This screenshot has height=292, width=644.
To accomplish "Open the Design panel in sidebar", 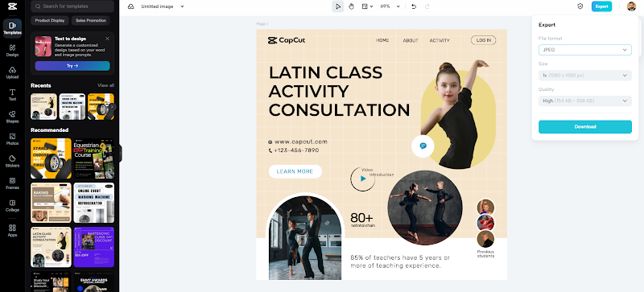I will click(12, 51).
